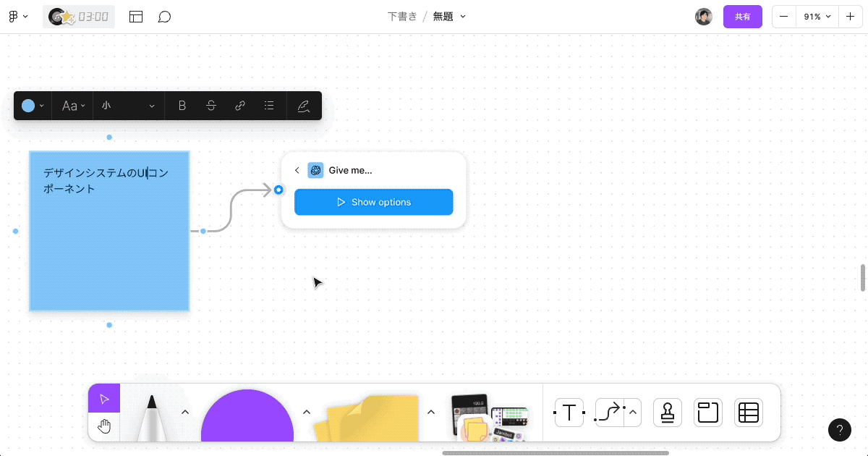The width and height of the screenshot is (868, 456).
Task: Open the font size dropdown showing 小
Action: (x=127, y=105)
